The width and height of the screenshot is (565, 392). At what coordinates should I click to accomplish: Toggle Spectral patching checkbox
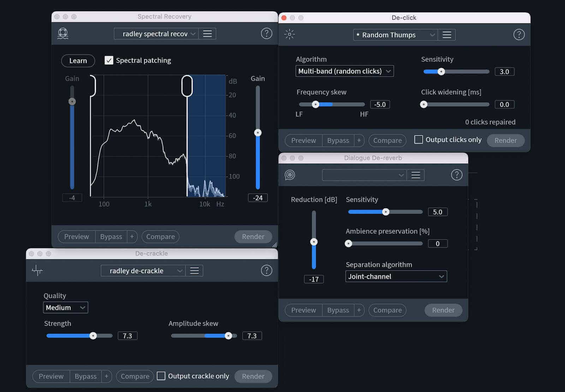pyautogui.click(x=109, y=60)
